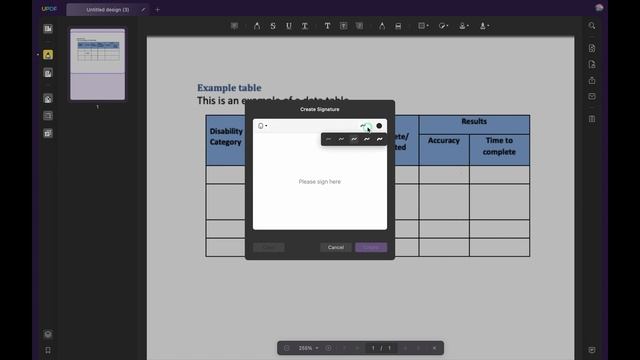The height and width of the screenshot is (360, 640).
Task: Click the 'Example table' heading
Action: [229, 88]
